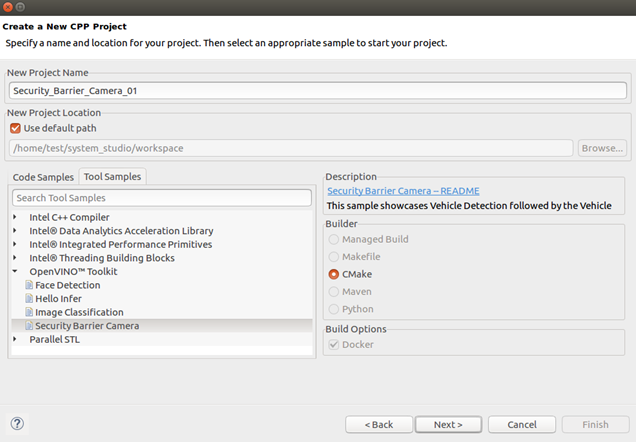Click the Face Detection file icon
The image size is (636, 442).
29,285
